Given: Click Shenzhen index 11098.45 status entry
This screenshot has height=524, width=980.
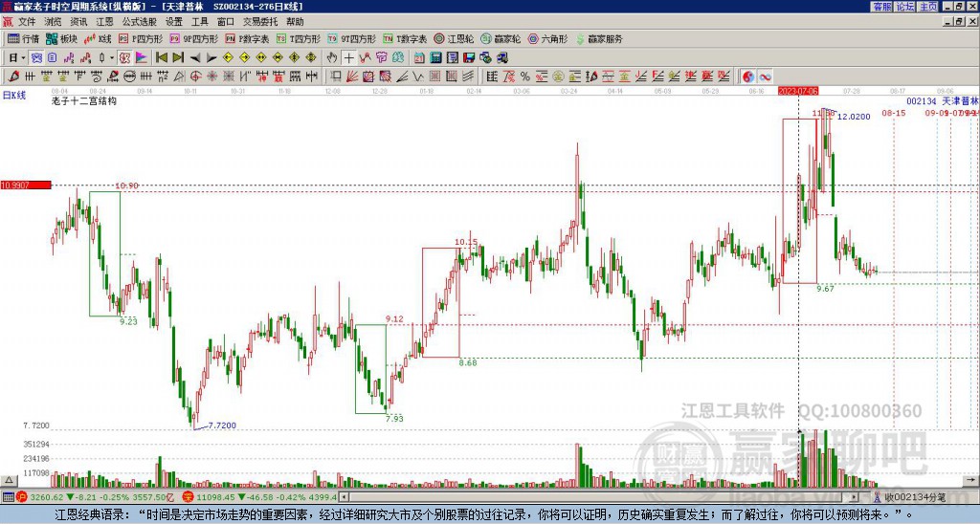Looking at the screenshot, I should click(x=259, y=497).
